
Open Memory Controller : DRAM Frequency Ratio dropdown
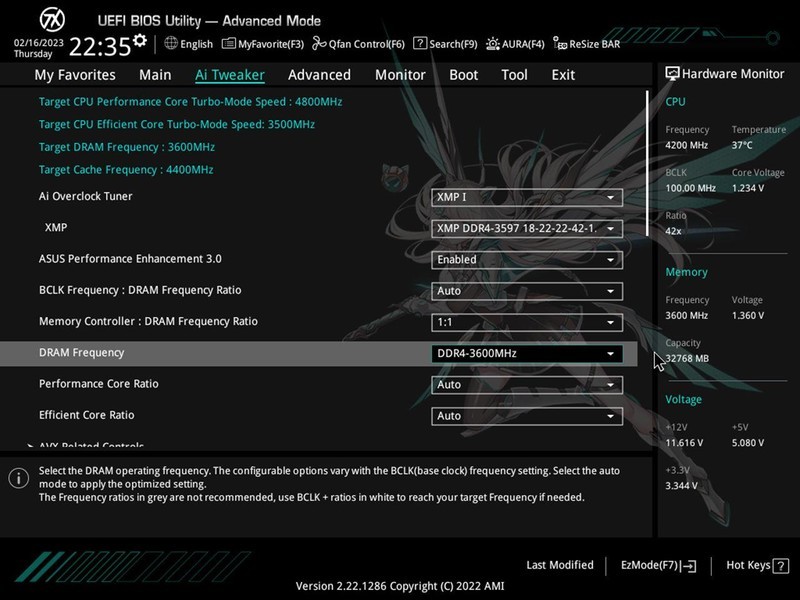(x=527, y=322)
